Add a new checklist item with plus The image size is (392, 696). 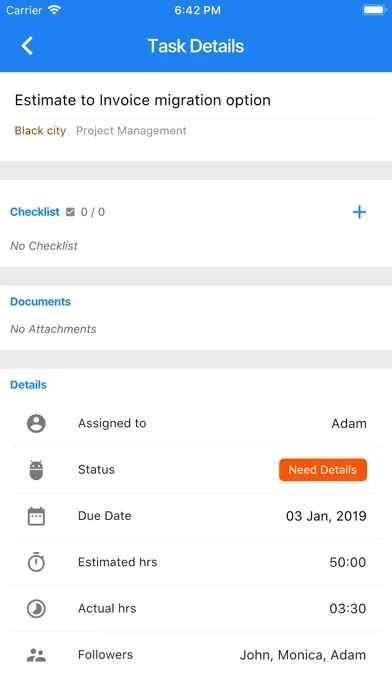[359, 212]
